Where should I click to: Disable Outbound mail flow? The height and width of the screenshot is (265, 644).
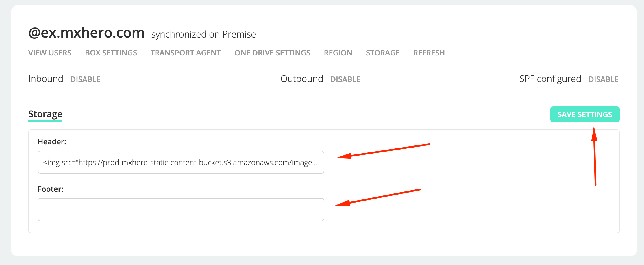tap(345, 79)
